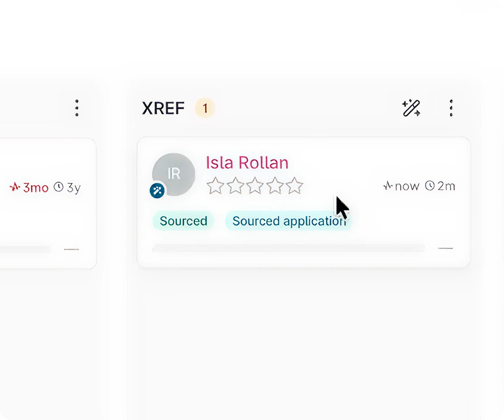This screenshot has width=504, height=420.
Task: Select the XREF column header
Action: click(x=163, y=108)
